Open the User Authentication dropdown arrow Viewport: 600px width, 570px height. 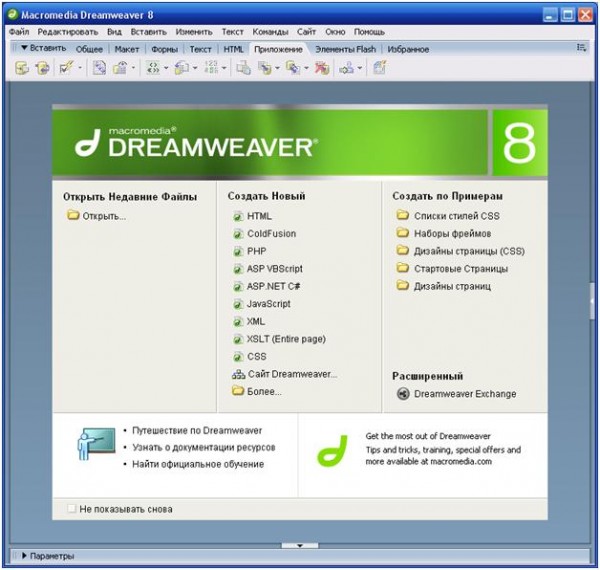360,68
